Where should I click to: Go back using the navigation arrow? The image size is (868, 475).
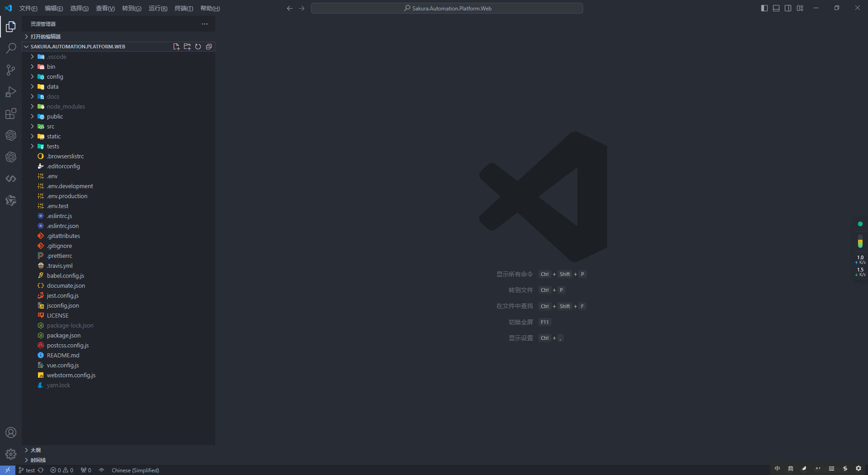pos(290,8)
